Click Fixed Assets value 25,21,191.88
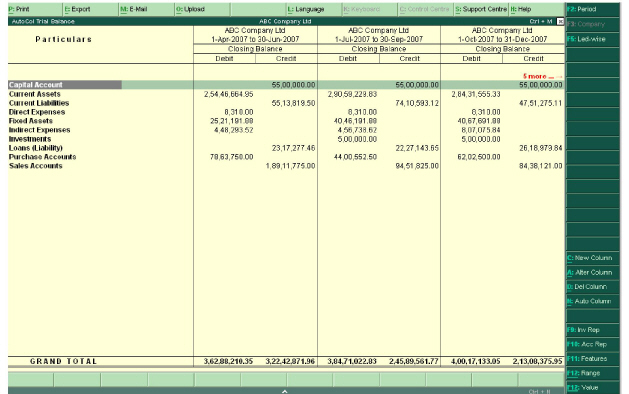The image size is (629, 394). [232, 121]
